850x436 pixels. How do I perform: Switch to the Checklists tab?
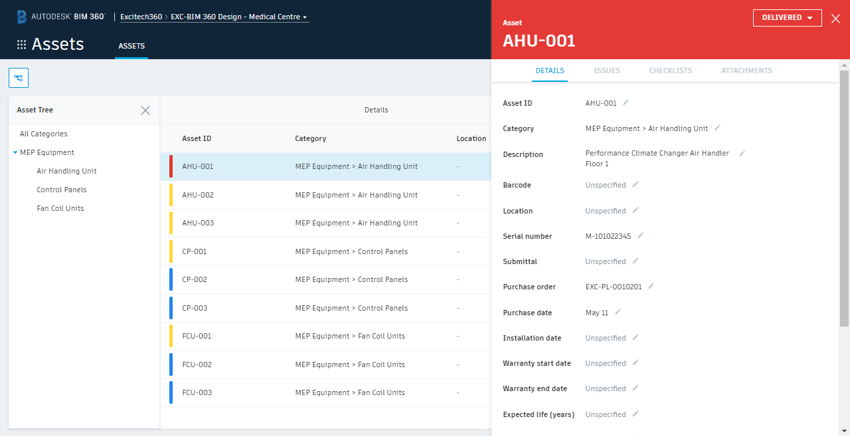point(670,71)
